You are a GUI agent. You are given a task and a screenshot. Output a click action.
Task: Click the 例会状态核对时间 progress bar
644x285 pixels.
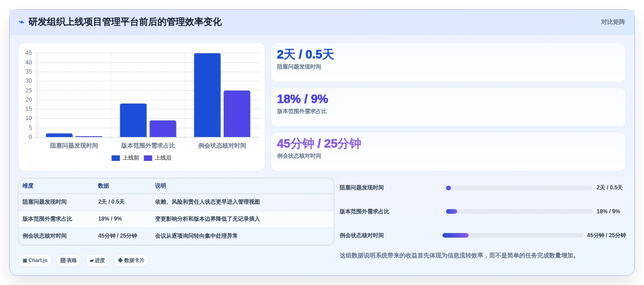(513, 235)
